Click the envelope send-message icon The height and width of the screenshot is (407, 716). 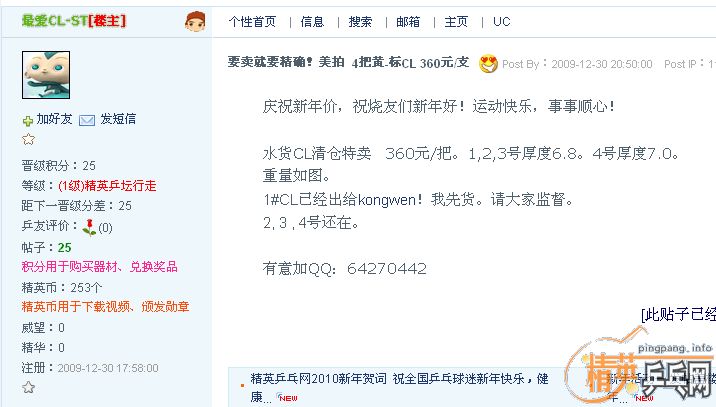pos(87,120)
